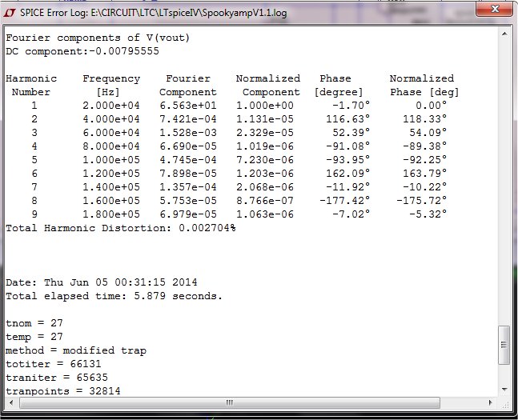Close the SPICE Error Log window

(494, 9)
